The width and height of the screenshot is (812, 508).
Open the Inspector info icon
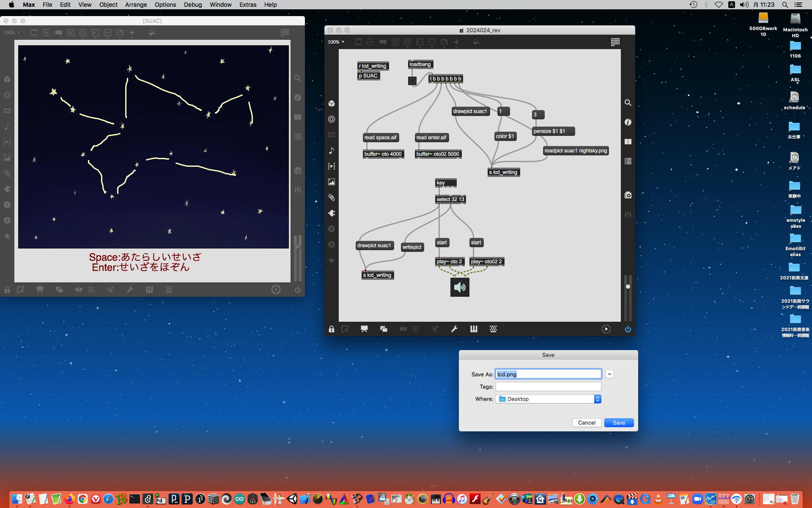628,122
